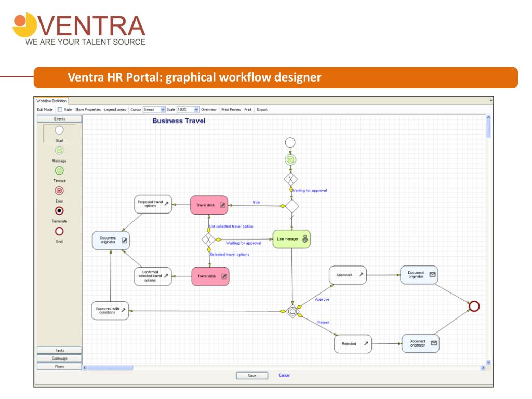Pick the Message event icon in palette

click(x=59, y=150)
